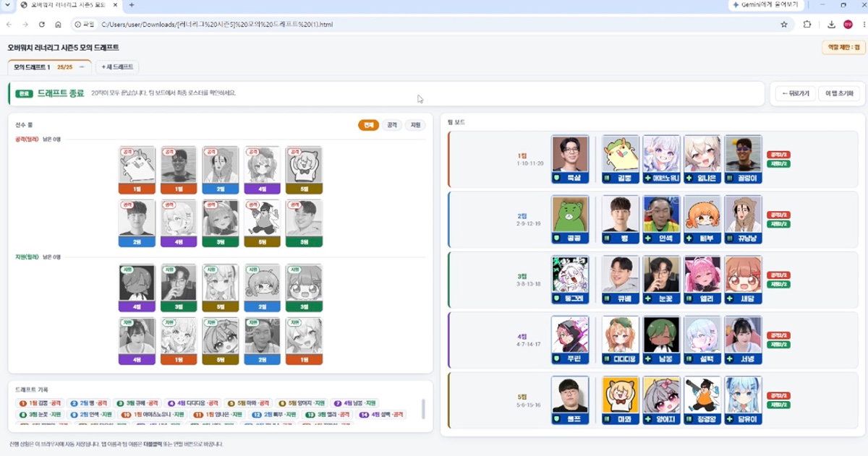The height and width of the screenshot is (456, 868).
Task: Click the 담유이 player card in team 5
Action: 742,400
